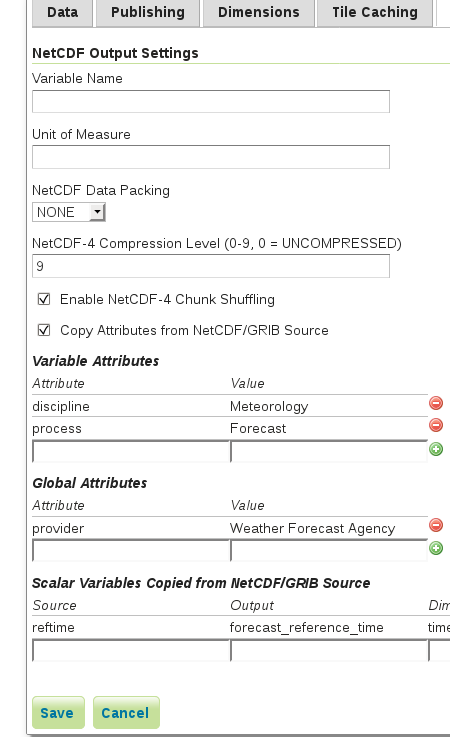Screen dimensions: 450x737
Task: Select the Tile Caching tab
Action: coord(375,12)
